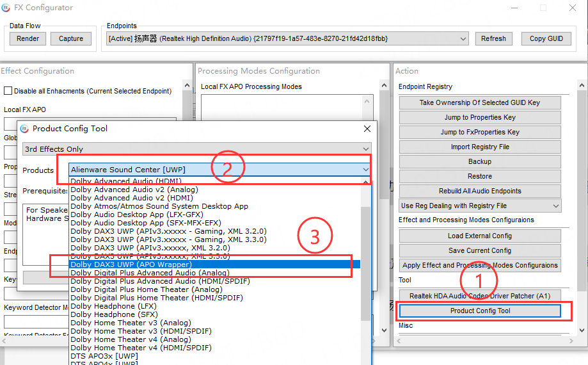Viewport: 588px width, 365px height.
Task: Open the Endpoints device dropdown
Action: click(463, 38)
